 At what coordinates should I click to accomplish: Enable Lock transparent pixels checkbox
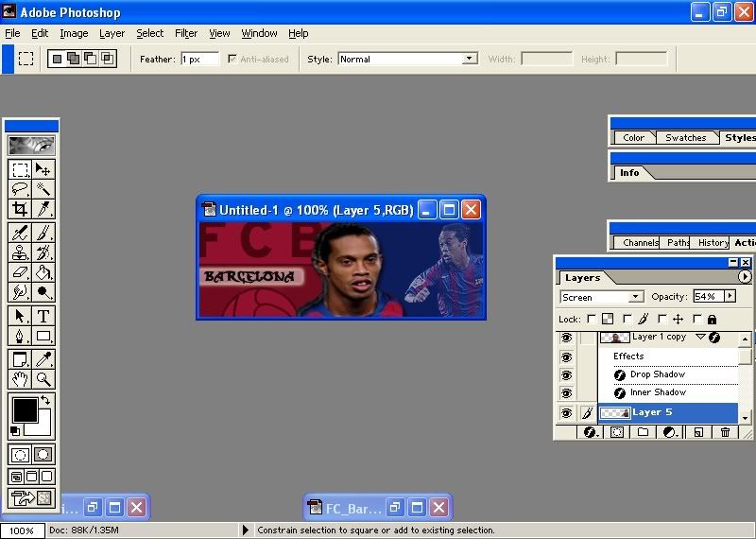592,319
